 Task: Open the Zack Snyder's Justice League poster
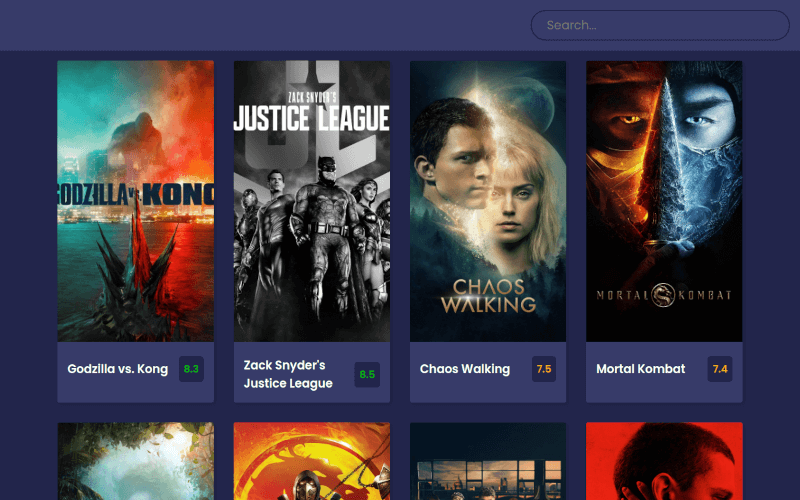(x=312, y=201)
